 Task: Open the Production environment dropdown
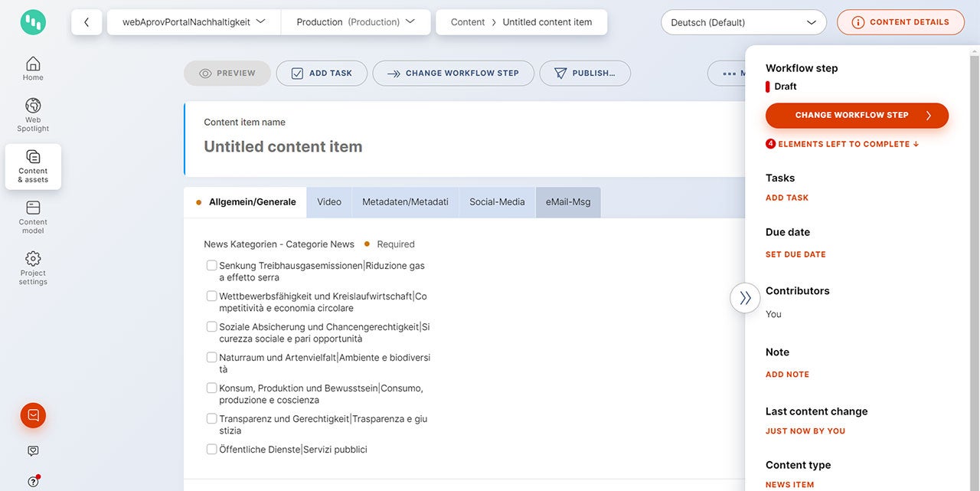point(356,22)
